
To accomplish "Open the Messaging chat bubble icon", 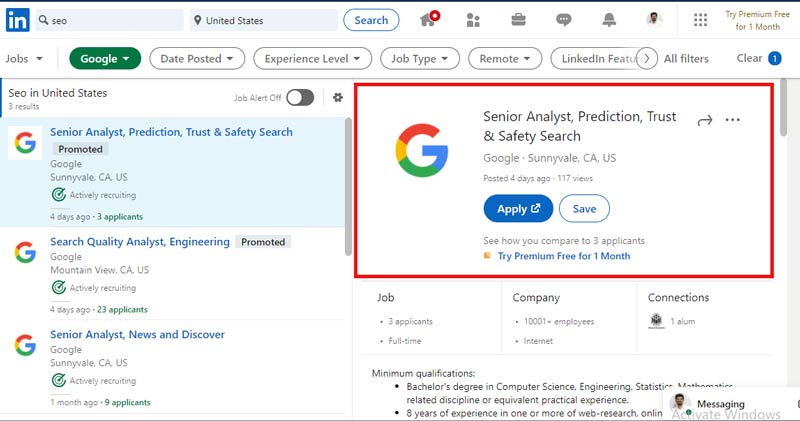I will 564,20.
